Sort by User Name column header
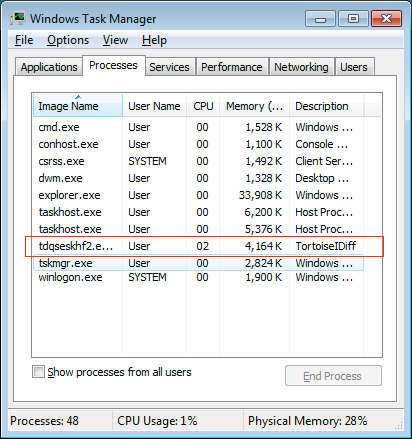This screenshot has height=439, width=412. pyautogui.click(x=154, y=106)
